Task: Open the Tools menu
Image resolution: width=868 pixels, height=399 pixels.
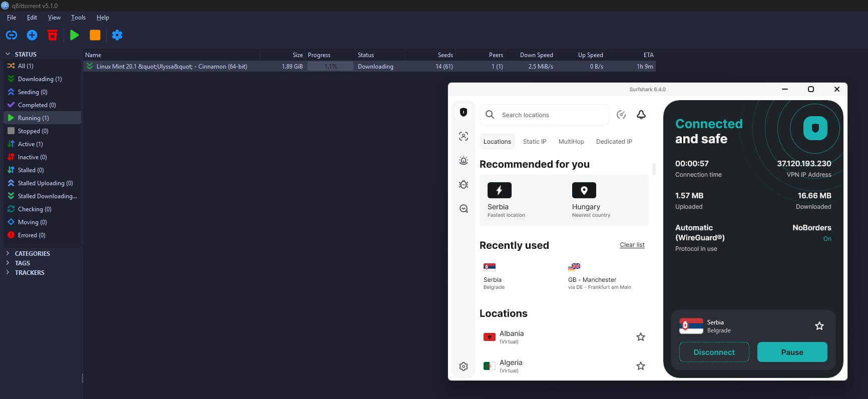Action: pos(78,18)
